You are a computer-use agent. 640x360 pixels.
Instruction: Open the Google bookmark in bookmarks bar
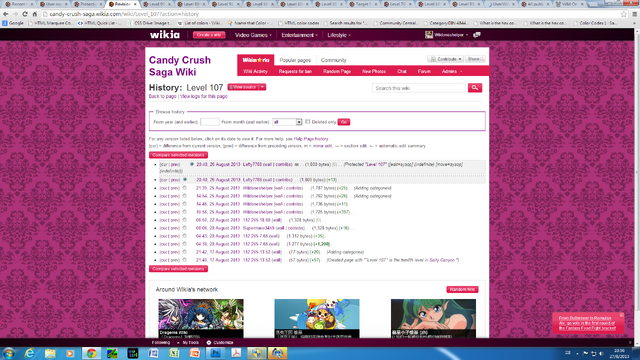tap(13, 23)
